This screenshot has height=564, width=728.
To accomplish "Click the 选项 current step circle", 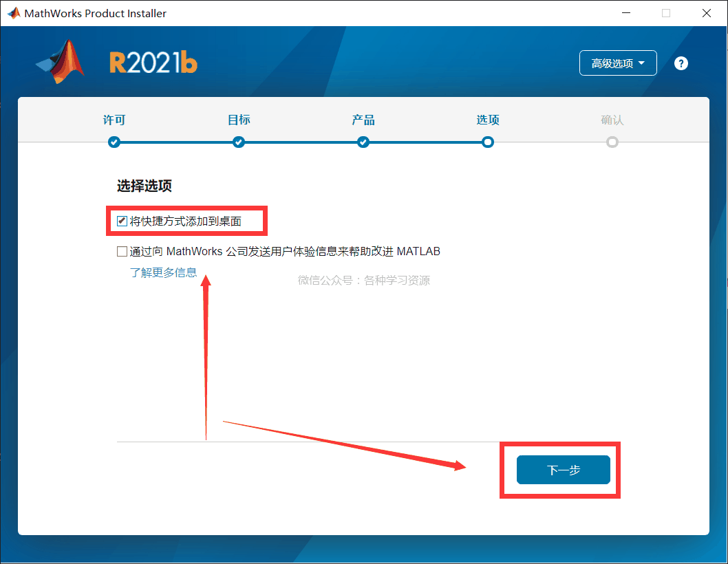I will tap(488, 142).
